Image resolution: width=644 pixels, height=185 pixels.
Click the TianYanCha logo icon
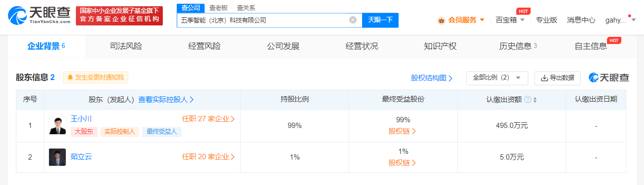coord(18,15)
